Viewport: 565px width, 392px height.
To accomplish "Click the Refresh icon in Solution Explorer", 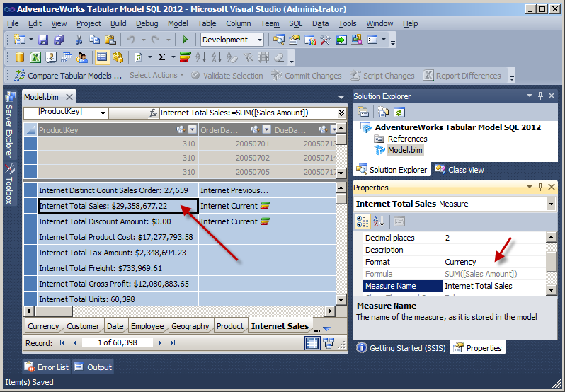I will [x=399, y=113].
